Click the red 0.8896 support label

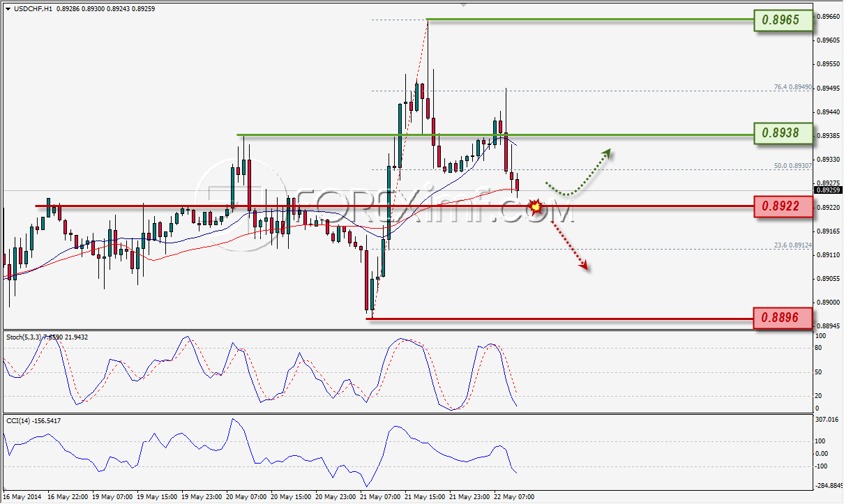coord(783,319)
